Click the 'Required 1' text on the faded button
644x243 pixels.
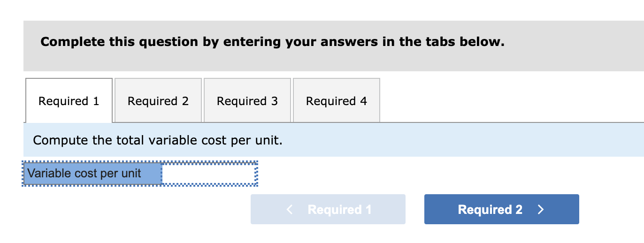339,210
